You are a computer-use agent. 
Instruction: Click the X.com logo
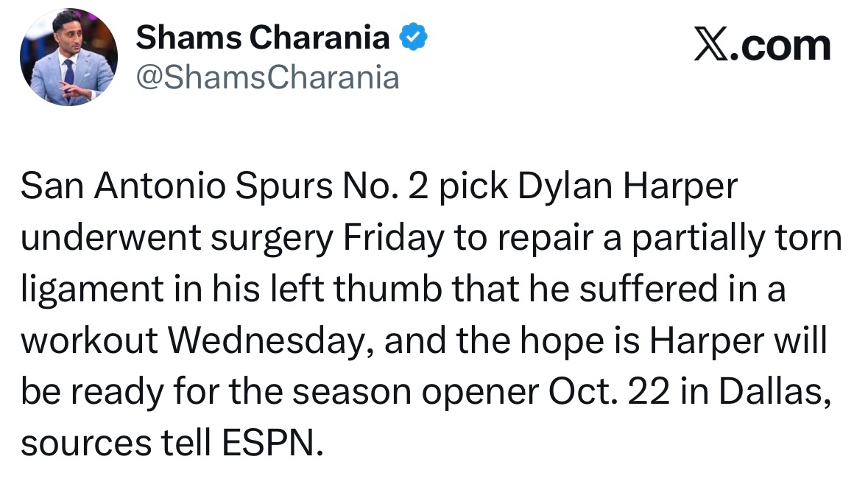point(762,45)
